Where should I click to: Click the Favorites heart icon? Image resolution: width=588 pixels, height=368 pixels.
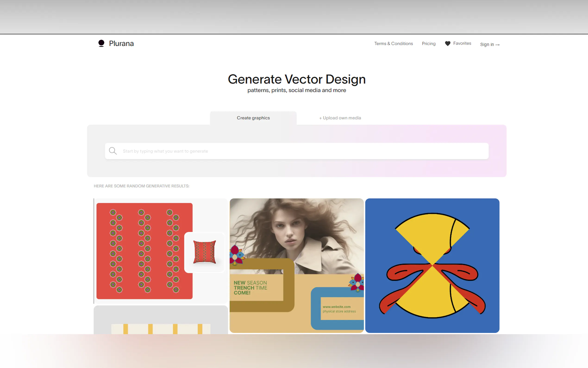tap(447, 43)
